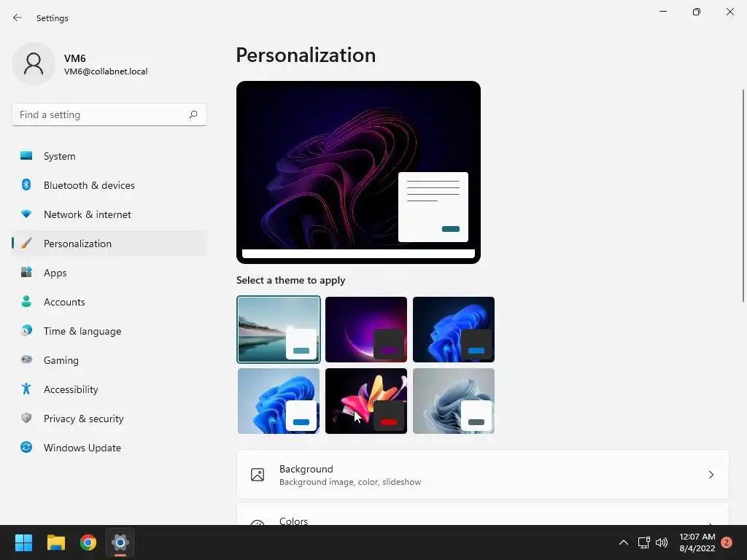Open File Explorer from taskbar
Viewport: 747px width, 560px height.
[55, 542]
